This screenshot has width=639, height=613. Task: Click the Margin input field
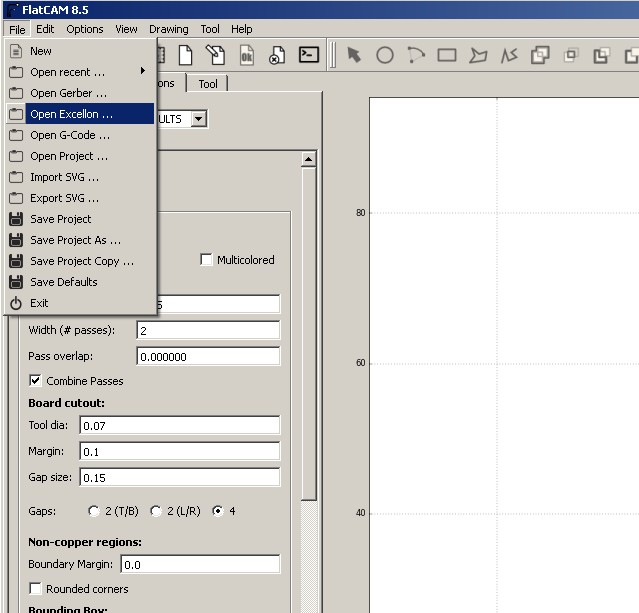tap(180, 452)
